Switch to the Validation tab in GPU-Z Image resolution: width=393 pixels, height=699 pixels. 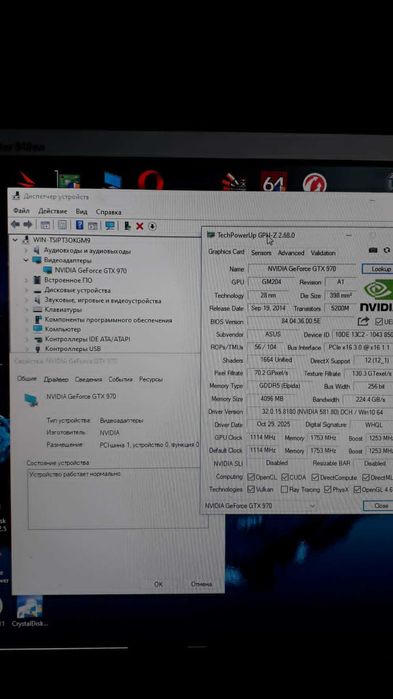323,253
